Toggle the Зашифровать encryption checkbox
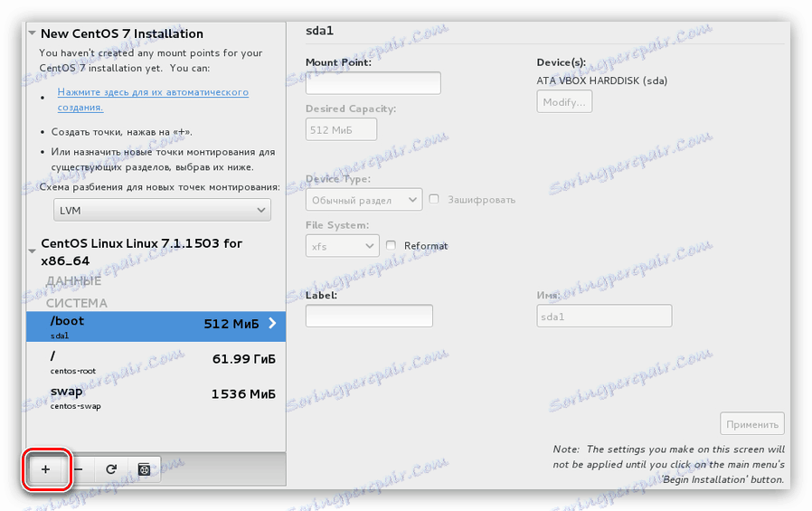The height and width of the screenshot is (511, 812). pyautogui.click(x=434, y=199)
